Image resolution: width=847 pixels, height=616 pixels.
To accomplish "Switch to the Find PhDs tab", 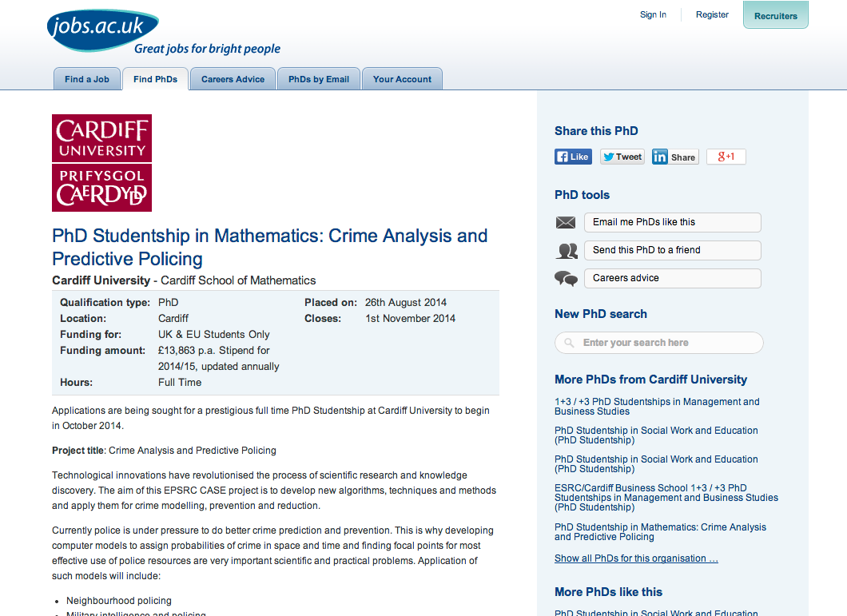I will 156,79.
